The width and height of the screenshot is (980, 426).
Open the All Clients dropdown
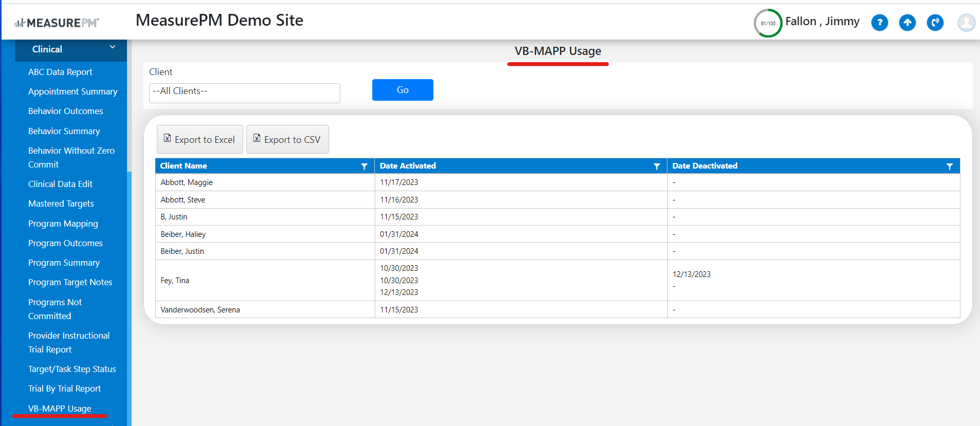[x=244, y=93]
